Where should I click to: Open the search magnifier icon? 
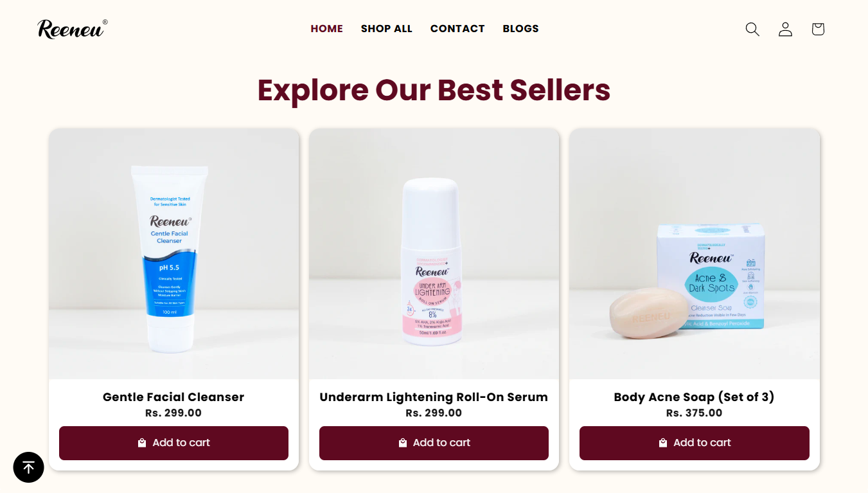click(x=752, y=29)
